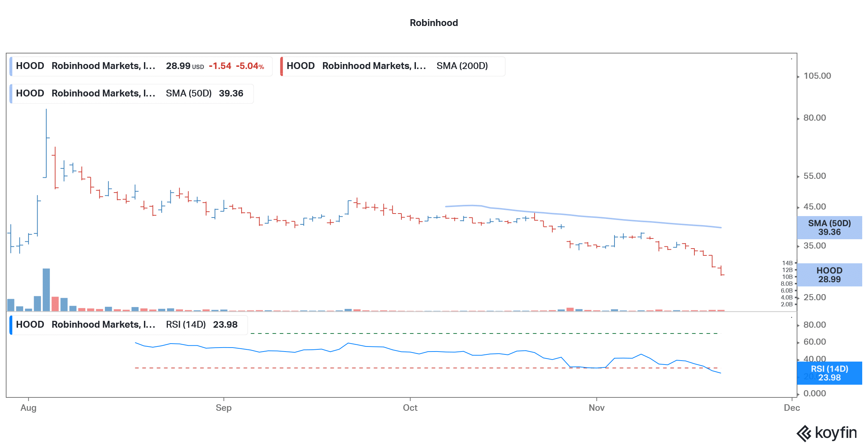Click the Nov label on time axis
This screenshot has width=868, height=448.
pyautogui.click(x=596, y=408)
